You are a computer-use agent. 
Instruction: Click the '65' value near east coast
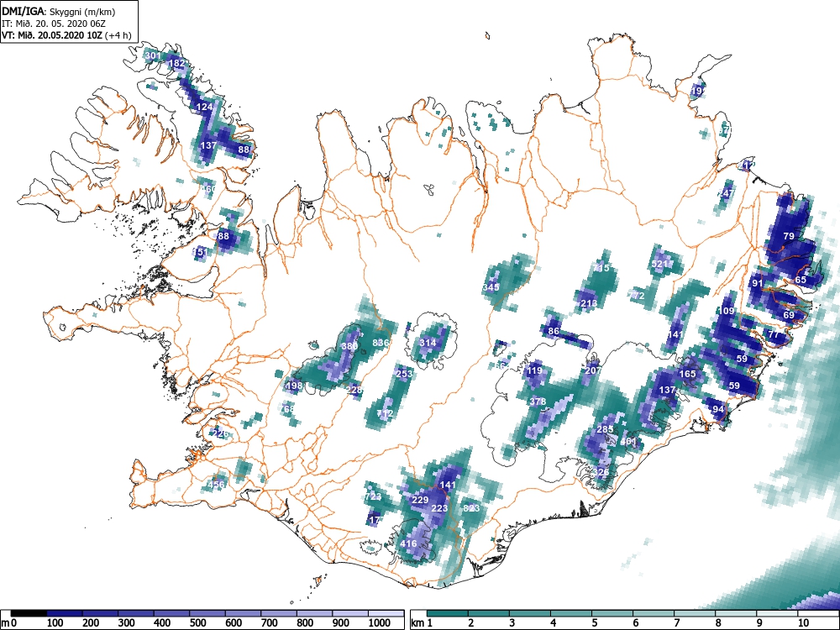click(801, 280)
